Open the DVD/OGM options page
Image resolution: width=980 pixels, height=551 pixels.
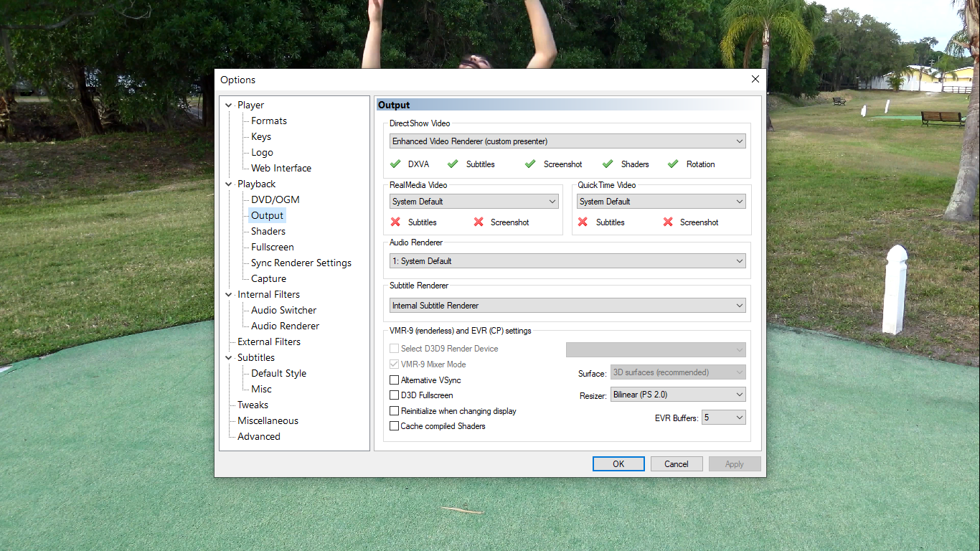point(275,199)
